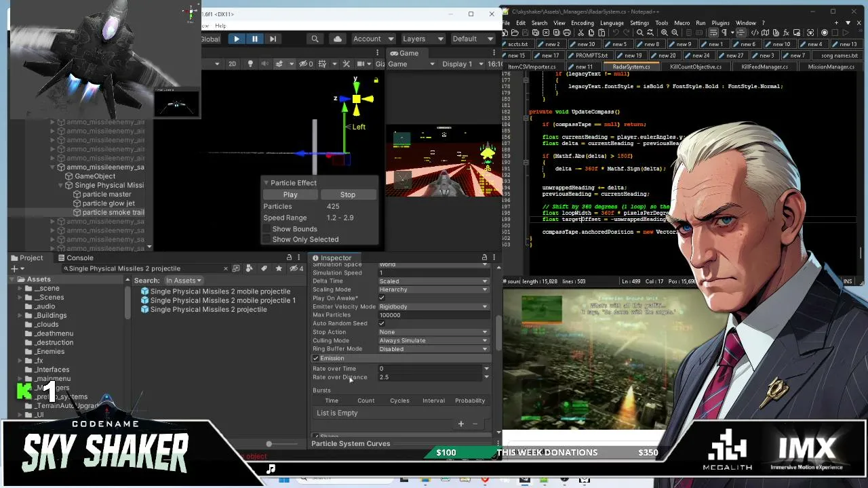
Task: Add a burst with plus button
Action: pos(461,424)
